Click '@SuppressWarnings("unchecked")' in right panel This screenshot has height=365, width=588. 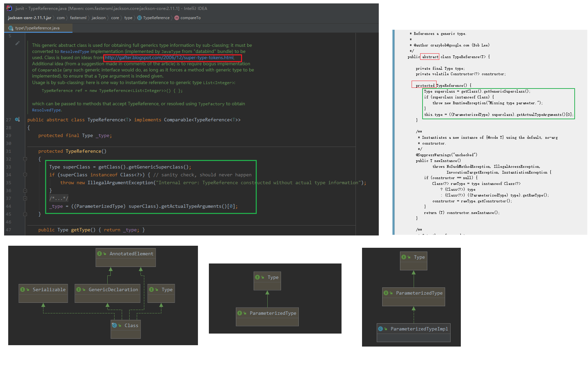point(446,155)
